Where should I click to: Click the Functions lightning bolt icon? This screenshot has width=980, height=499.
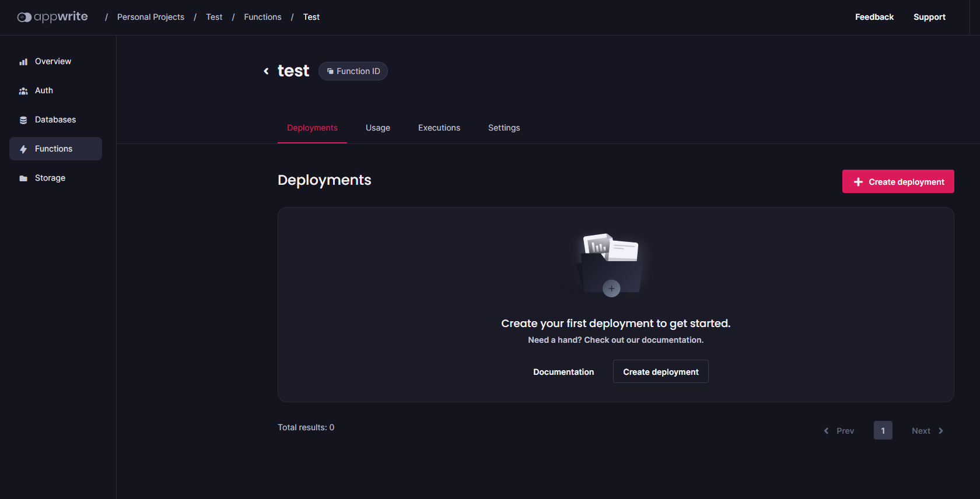(x=23, y=149)
